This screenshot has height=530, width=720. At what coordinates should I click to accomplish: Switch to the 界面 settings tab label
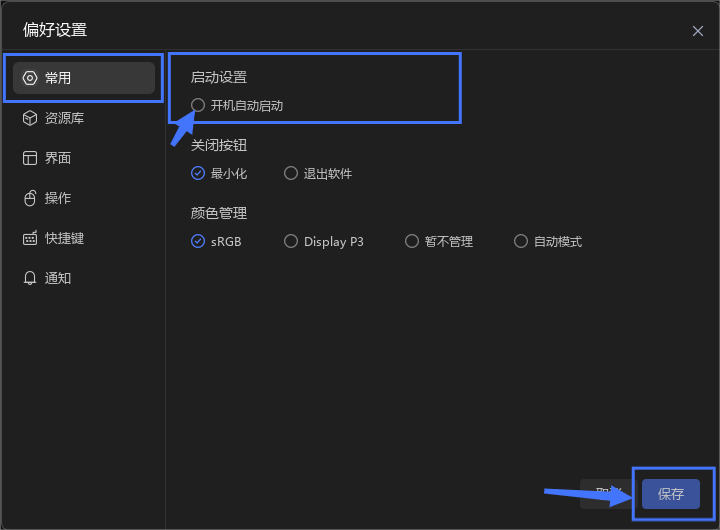coord(58,158)
